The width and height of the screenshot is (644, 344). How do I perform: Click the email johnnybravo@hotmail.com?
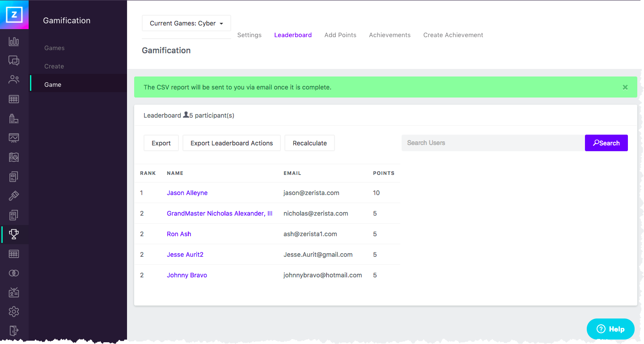(x=323, y=275)
